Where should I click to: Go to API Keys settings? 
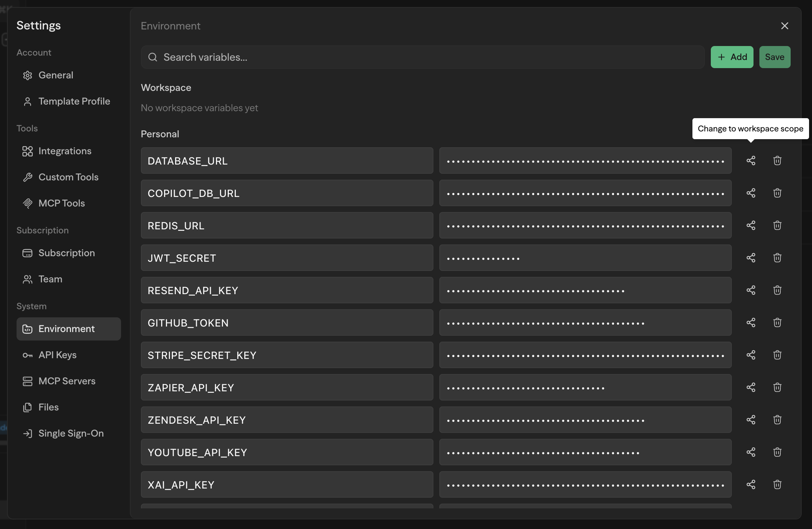click(57, 355)
